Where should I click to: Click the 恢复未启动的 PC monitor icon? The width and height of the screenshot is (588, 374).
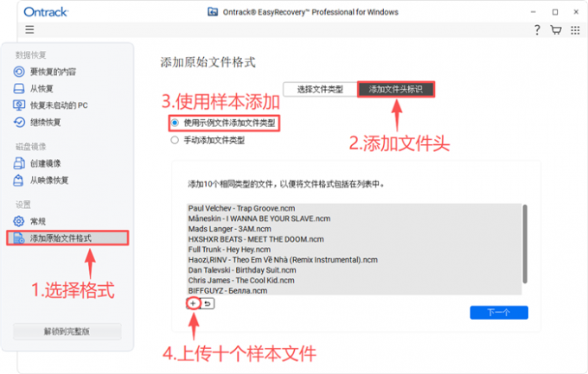coord(19,105)
